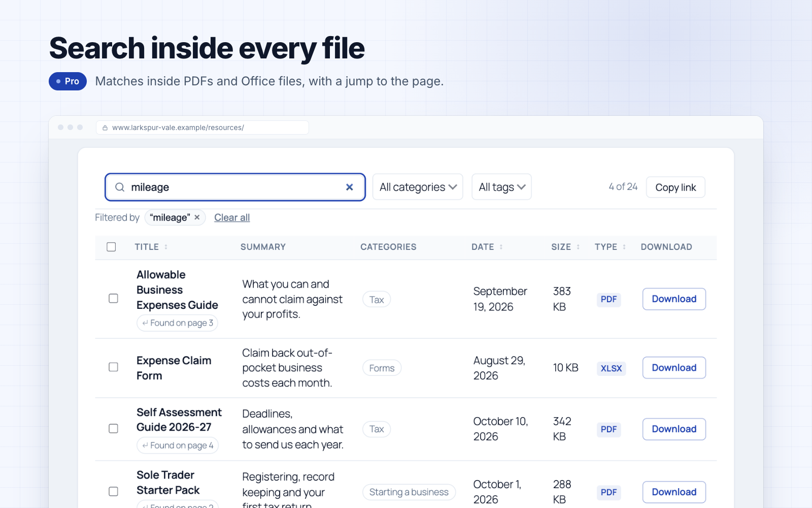812x508 pixels.
Task: Click "Claim back out-of-pocket business costs" summary
Action: (x=287, y=368)
